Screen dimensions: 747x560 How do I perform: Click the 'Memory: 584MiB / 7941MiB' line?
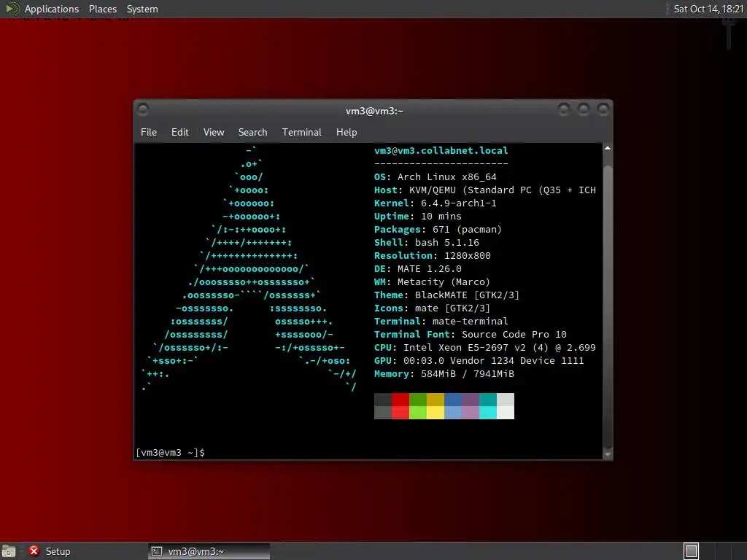(444, 374)
